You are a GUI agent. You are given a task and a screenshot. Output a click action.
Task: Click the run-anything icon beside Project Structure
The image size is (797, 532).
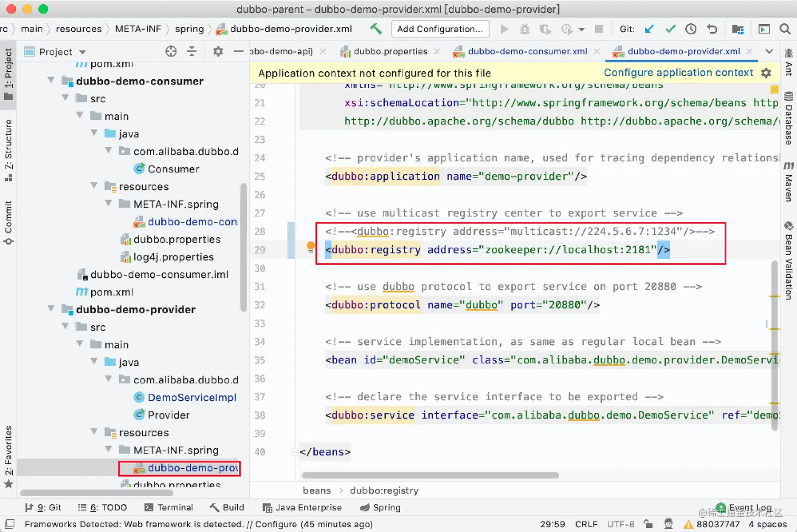(764, 29)
